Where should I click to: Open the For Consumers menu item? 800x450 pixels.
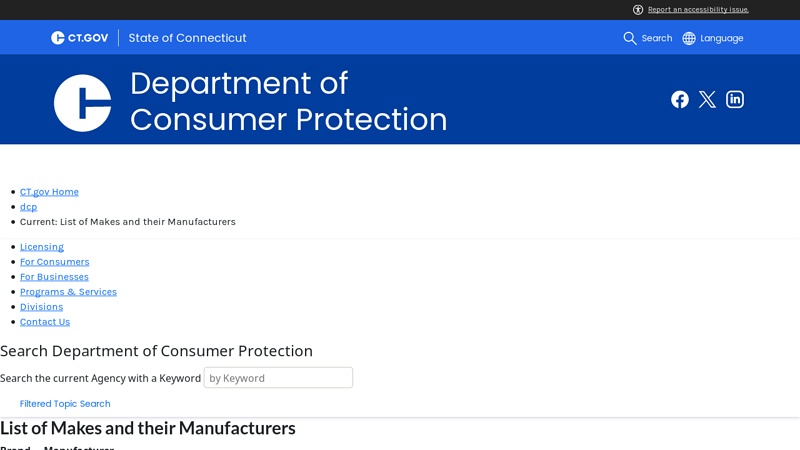pos(55,262)
